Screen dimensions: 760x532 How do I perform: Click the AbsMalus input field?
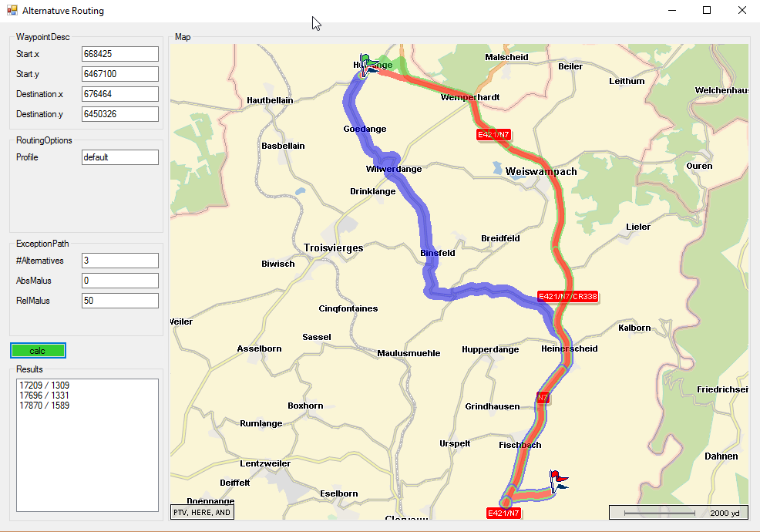point(119,281)
